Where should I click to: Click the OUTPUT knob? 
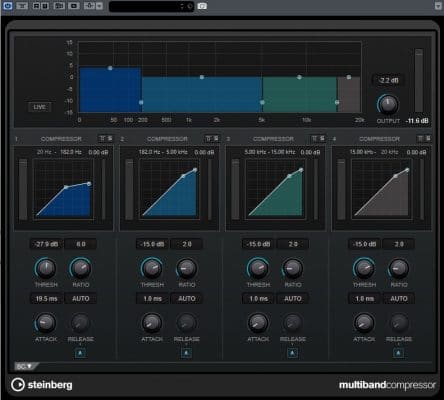388,104
